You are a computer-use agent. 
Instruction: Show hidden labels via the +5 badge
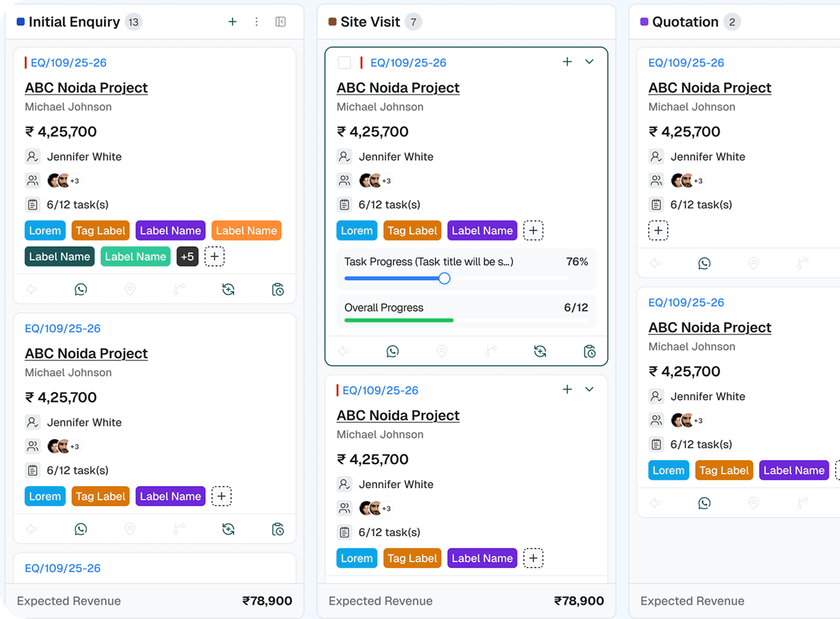tap(188, 257)
